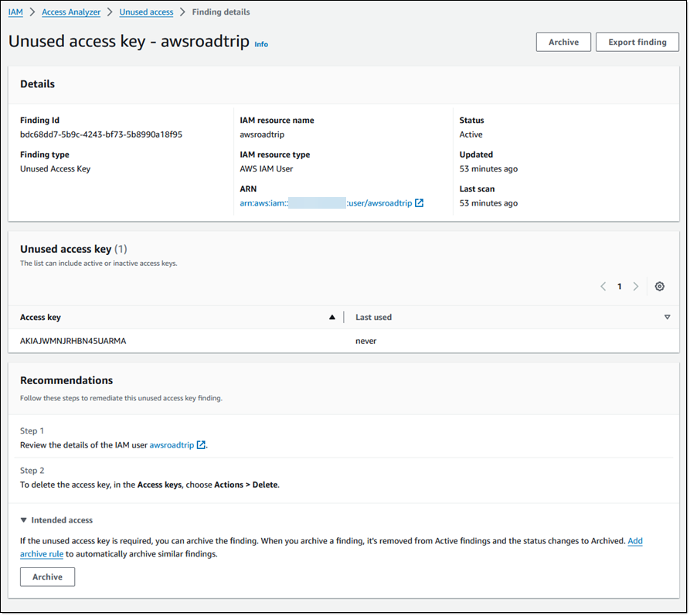Click the 'Unused Access Key' finding type value
The height and width of the screenshot is (616, 690).
click(x=55, y=169)
